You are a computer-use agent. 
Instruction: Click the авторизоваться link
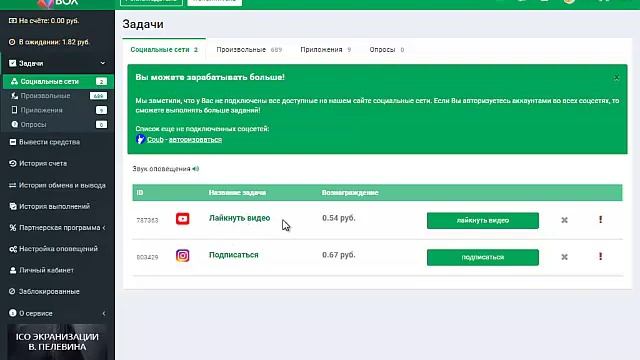tap(196, 140)
